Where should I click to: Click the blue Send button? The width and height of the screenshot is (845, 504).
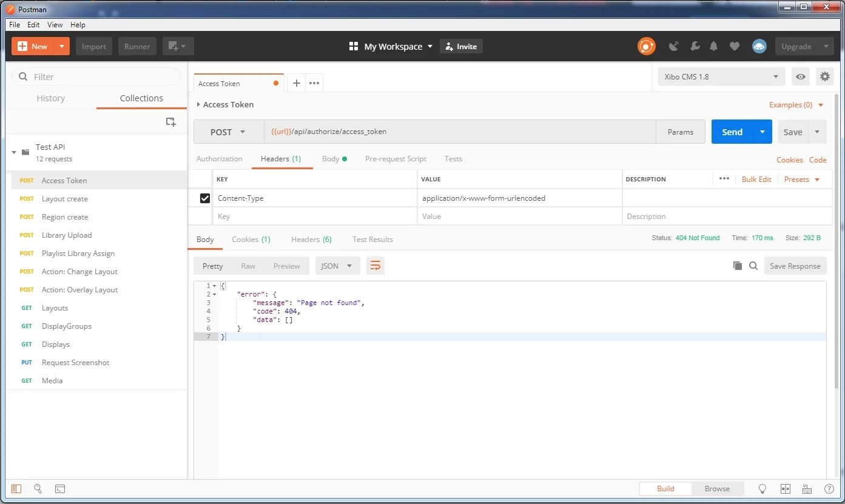[732, 132]
